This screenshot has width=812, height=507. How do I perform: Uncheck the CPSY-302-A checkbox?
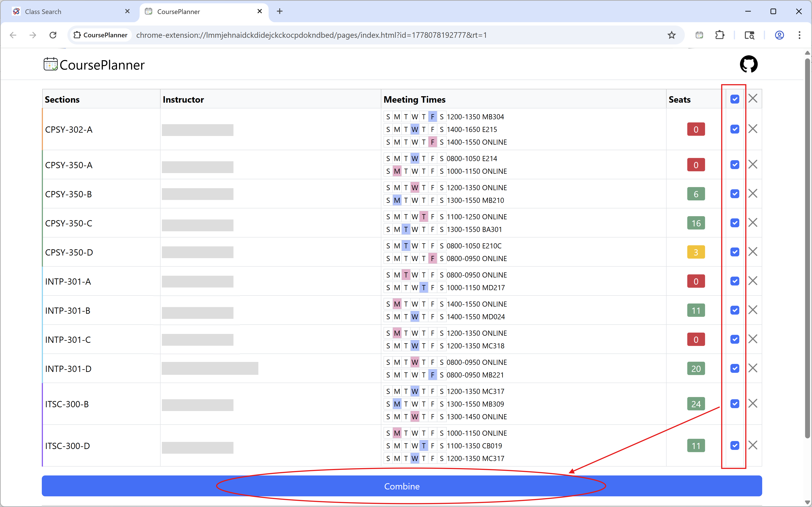(x=734, y=129)
